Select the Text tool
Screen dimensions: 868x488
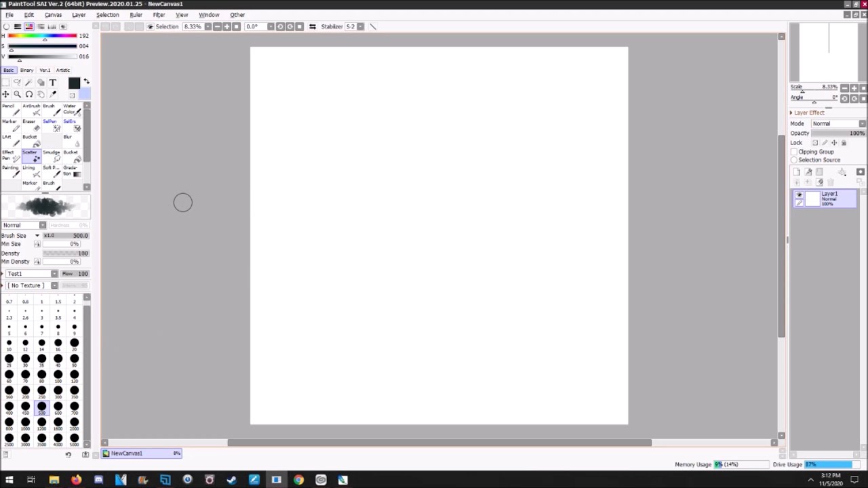52,83
